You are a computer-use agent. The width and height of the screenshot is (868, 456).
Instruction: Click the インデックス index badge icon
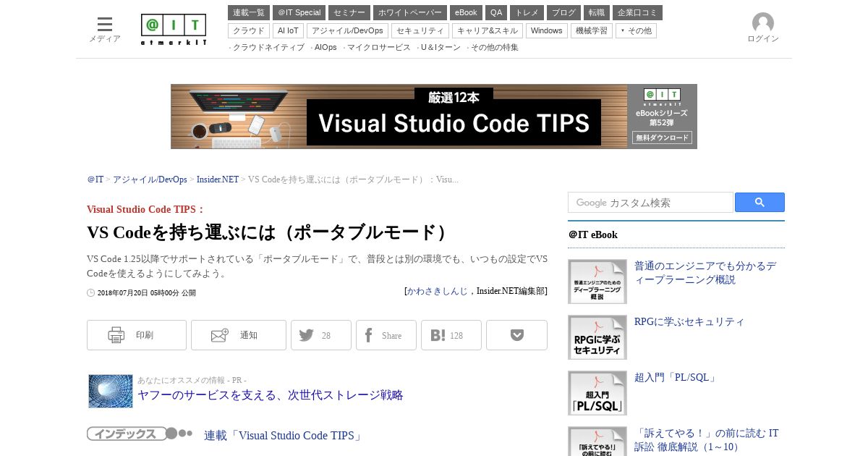pos(140,434)
